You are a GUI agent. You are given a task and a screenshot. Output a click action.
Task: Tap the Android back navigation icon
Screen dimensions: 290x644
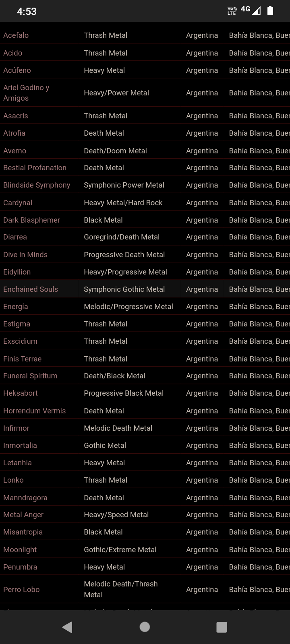(x=68, y=627)
